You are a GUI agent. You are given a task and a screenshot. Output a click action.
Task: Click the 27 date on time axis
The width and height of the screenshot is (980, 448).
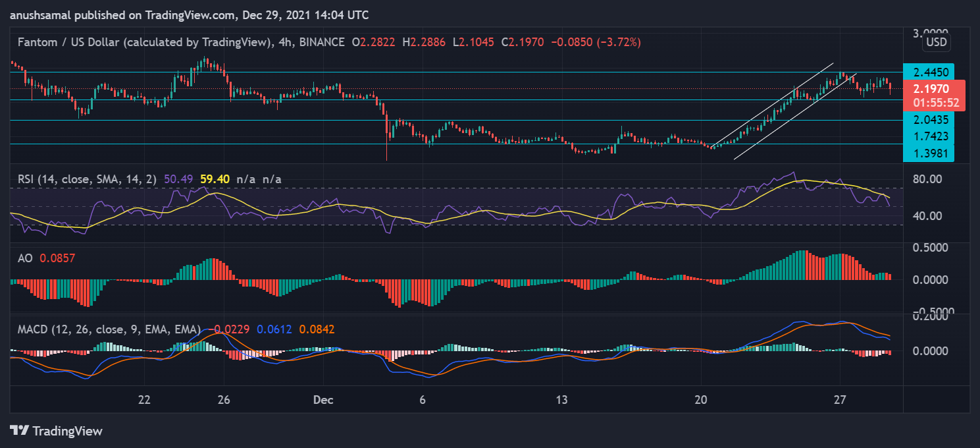pos(839,399)
